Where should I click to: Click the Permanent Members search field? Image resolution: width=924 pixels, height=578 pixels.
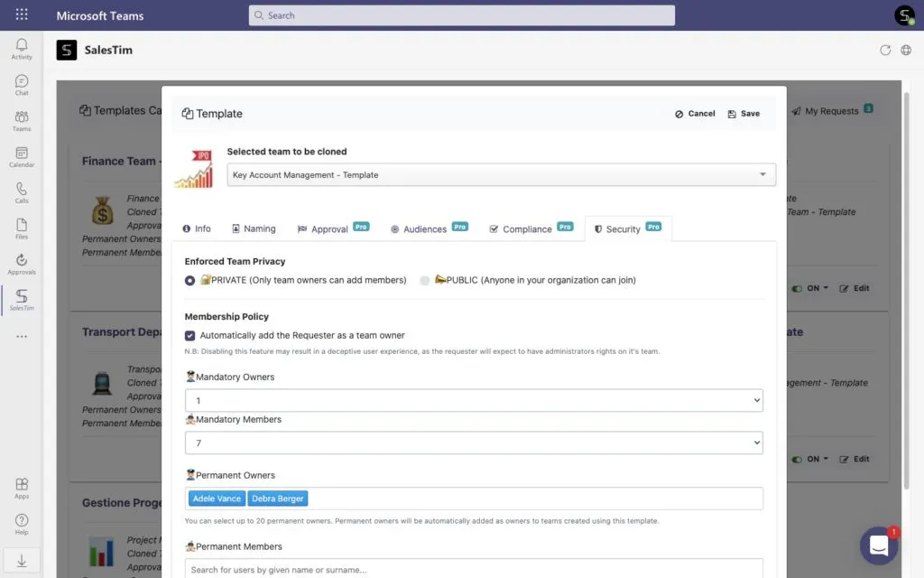coord(474,569)
